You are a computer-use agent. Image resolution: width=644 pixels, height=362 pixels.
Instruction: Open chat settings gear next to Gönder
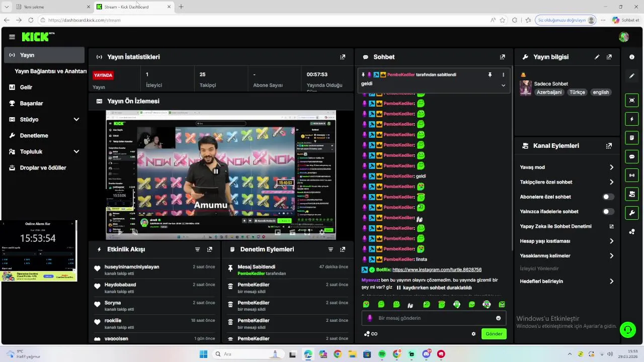(473, 334)
